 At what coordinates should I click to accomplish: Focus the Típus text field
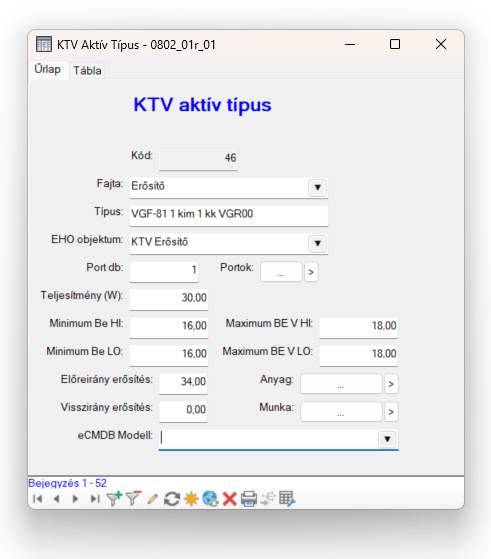coord(229,215)
